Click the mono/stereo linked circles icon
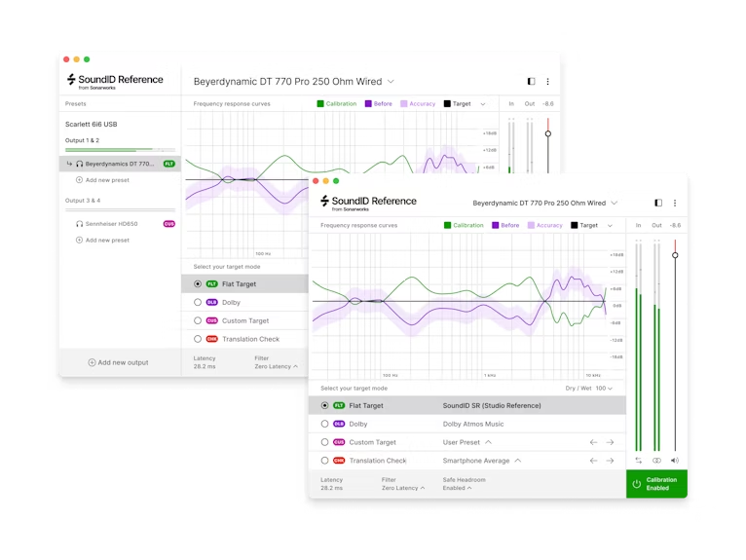The width and height of the screenshot is (746, 560). click(656, 461)
